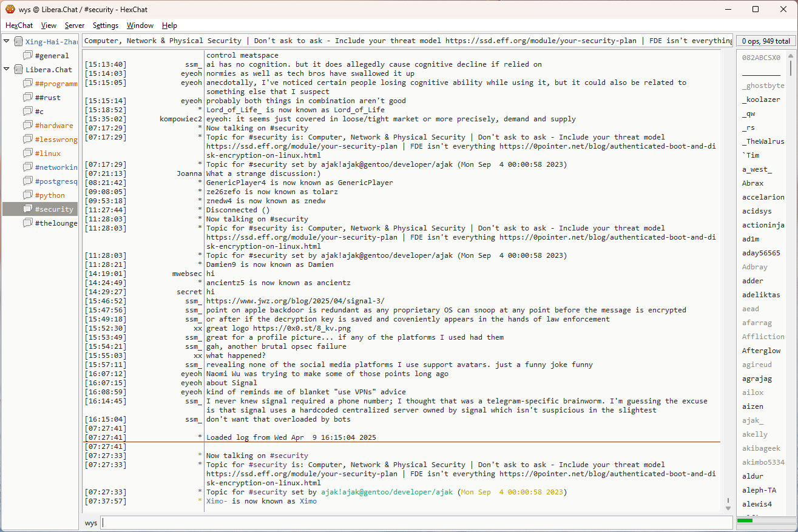Click the '0 ops, 949 total' user count
798x532 pixels.
click(766, 41)
